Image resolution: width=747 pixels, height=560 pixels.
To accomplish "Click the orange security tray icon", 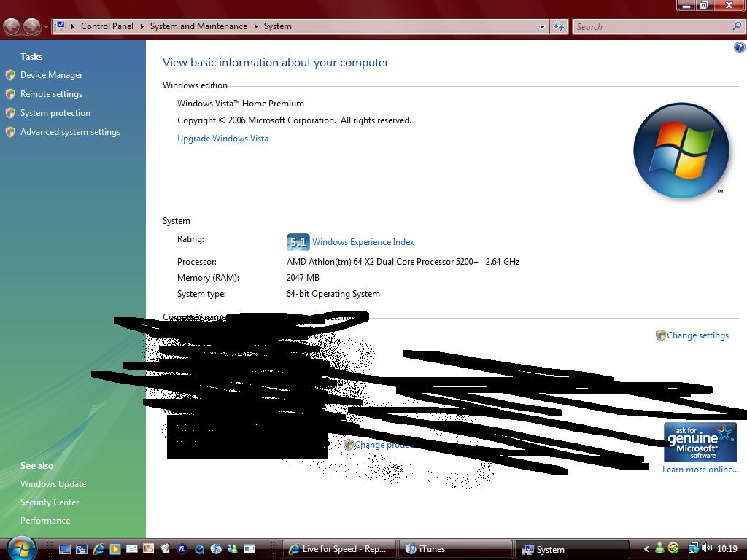I will click(x=673, y=548).
